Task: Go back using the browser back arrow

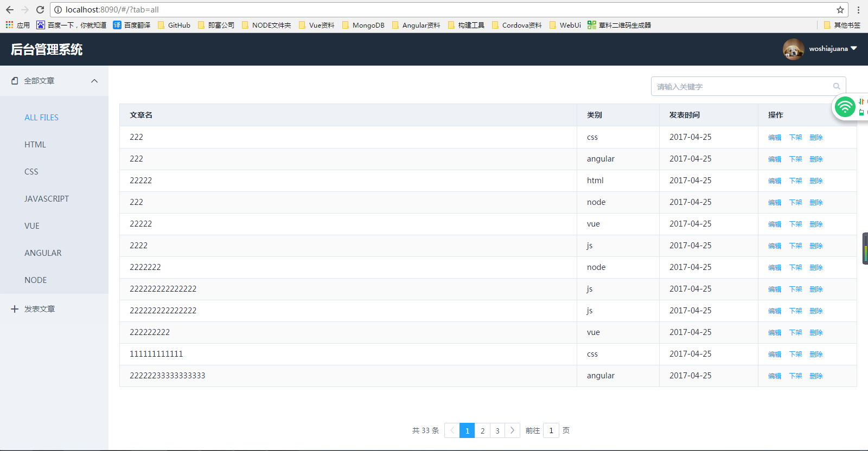Action: (x=10, y=10)
